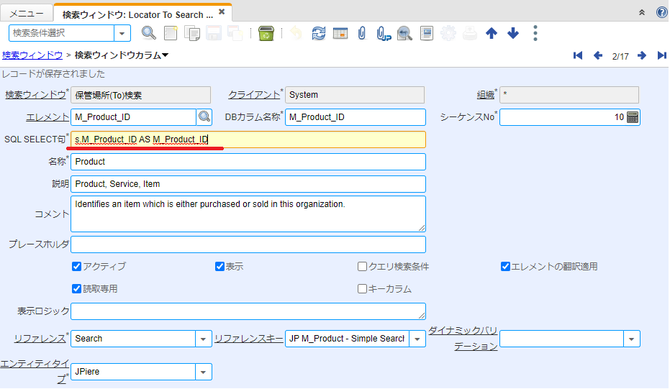Click the リファレンスキー label link
The width and height of the screenshot is (670, 389).
point(249,339)
